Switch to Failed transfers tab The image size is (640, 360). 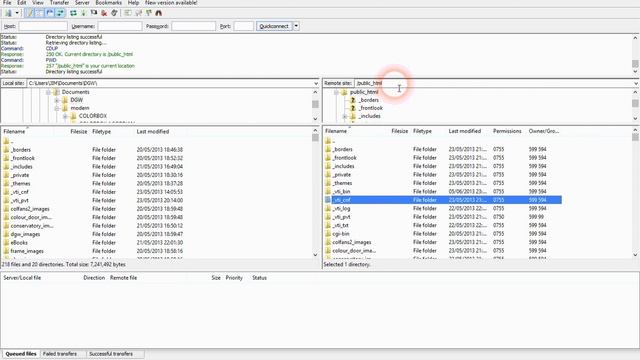coord(60,354)
